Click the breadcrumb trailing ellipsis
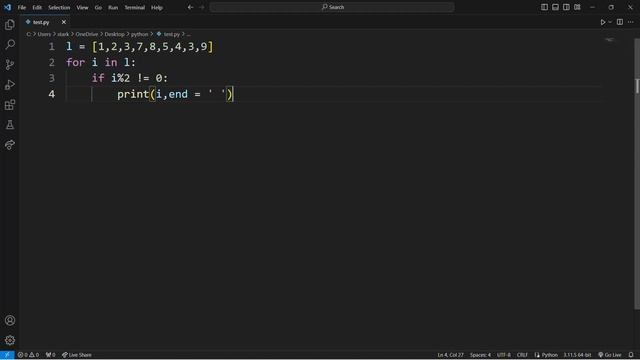The height and width of the screenshot is (360, 640). pos(189,34)
